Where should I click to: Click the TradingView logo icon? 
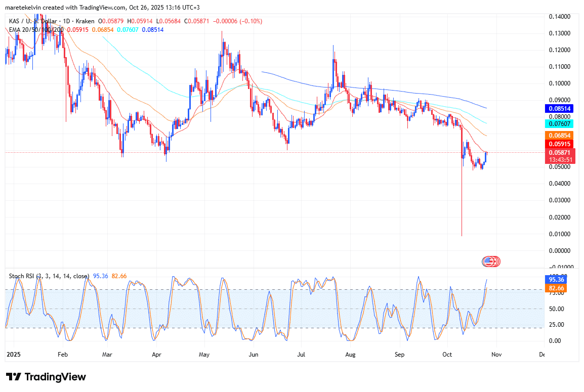click(x=14, y=377)
